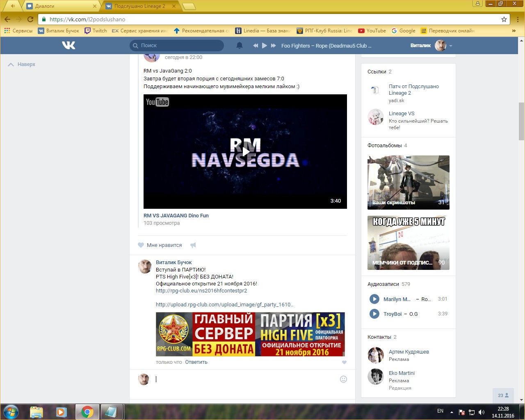Open the Партия High Five banner image
This screenshot has height=420, width=525.
click(250, 334)
